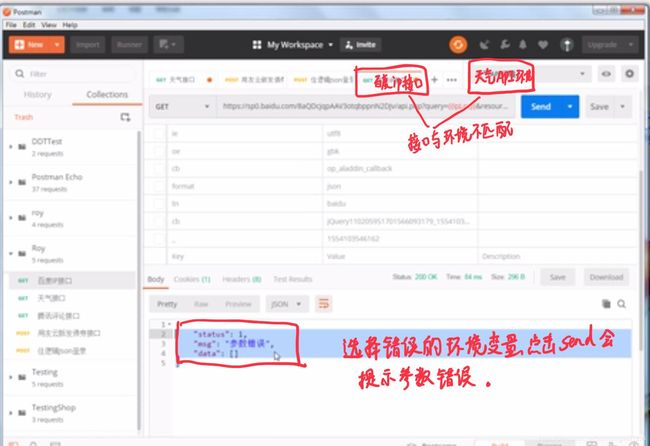Expand the Postman Echo collection
This screenshot has width=650, height=446.
(x=11, y=182)
